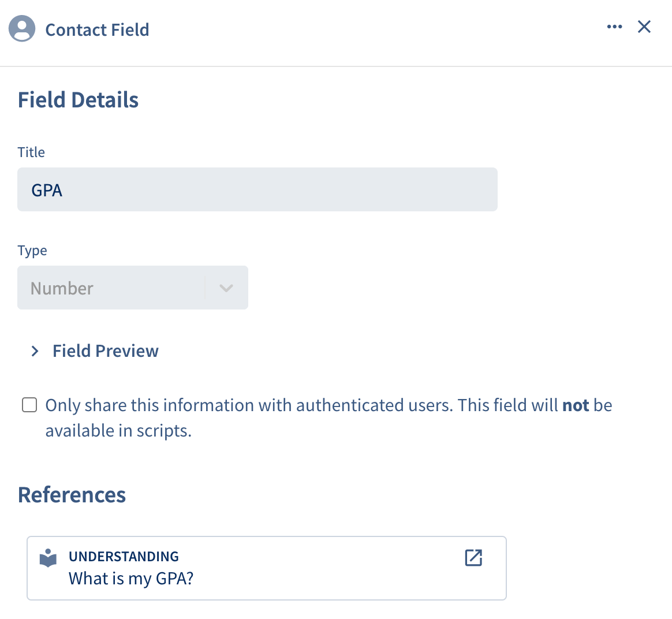Click the References section heading
This screenshot has height=619, width=672.
coord(72,495)
